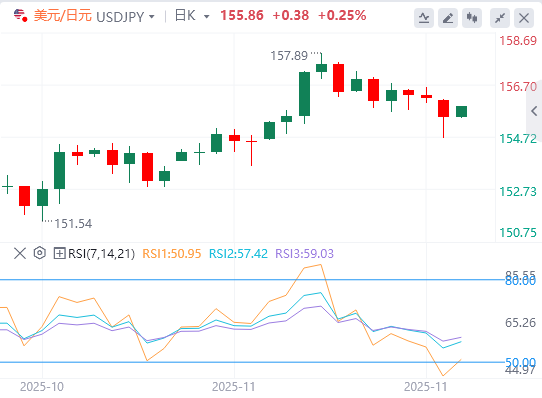Click the US flag currency icon
The height and width of the screenshot is (398, 542).
coord(20,16)
